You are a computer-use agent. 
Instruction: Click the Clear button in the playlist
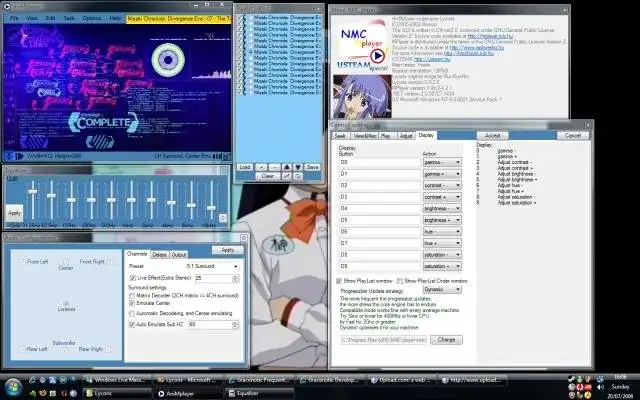click(267, 176)
